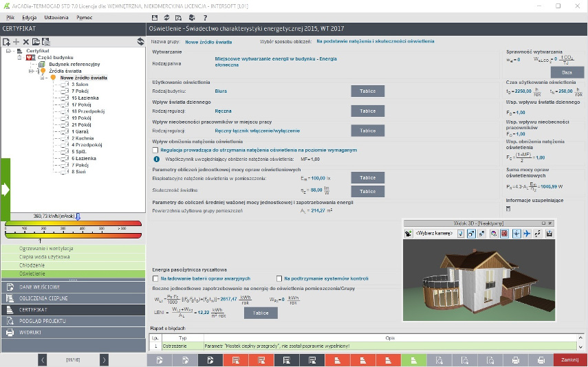Click the camera path icon in the 3D view
The width and height of the screenshot is (588, 367).
click(538, 234)
